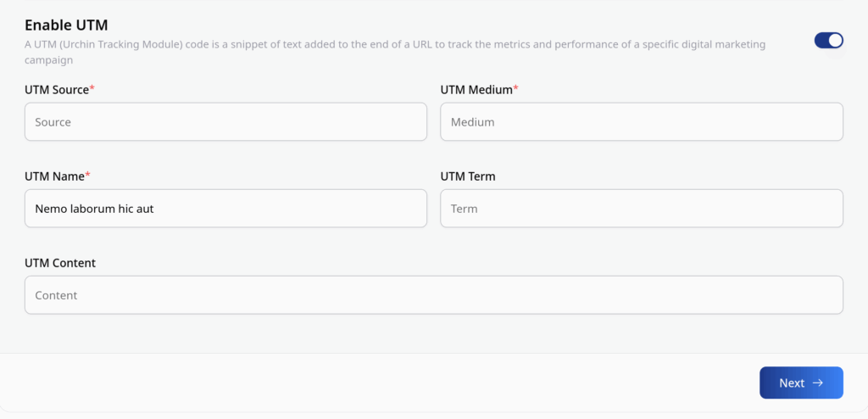Click the 'Nemo laborum hic aut' text
The width and height of the screenshot is (868, 419).
(94, 209)
